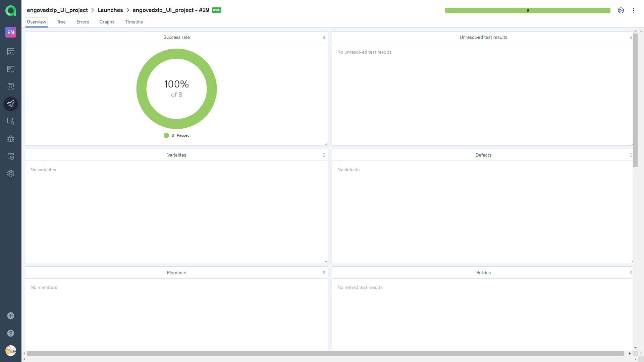This screenshot has width=644, height=362.
Task: Open the Graphs tab
Action: [107, 22]
